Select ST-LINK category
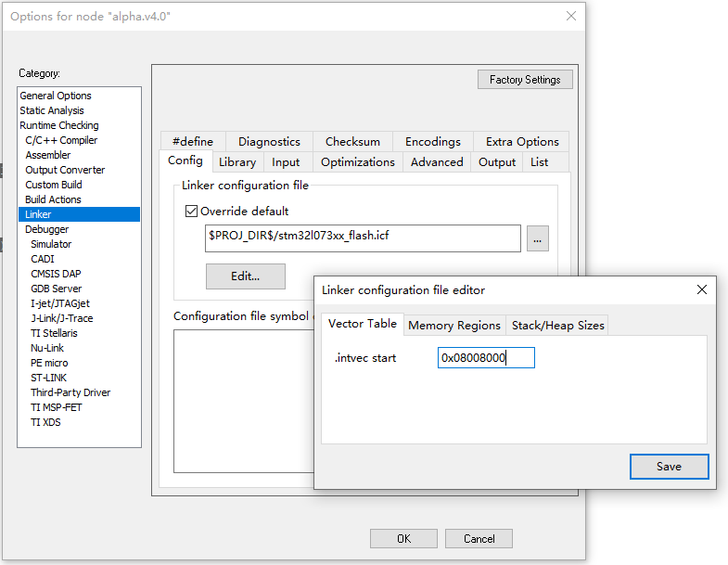The width and height of the screenshot is (728, 565). tap(49, 379)
